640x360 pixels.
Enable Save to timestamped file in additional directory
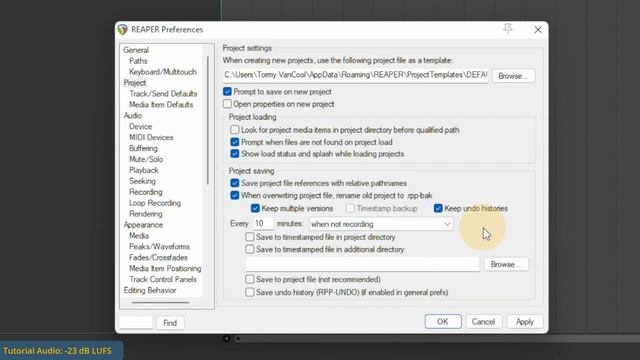coord(250,249)
